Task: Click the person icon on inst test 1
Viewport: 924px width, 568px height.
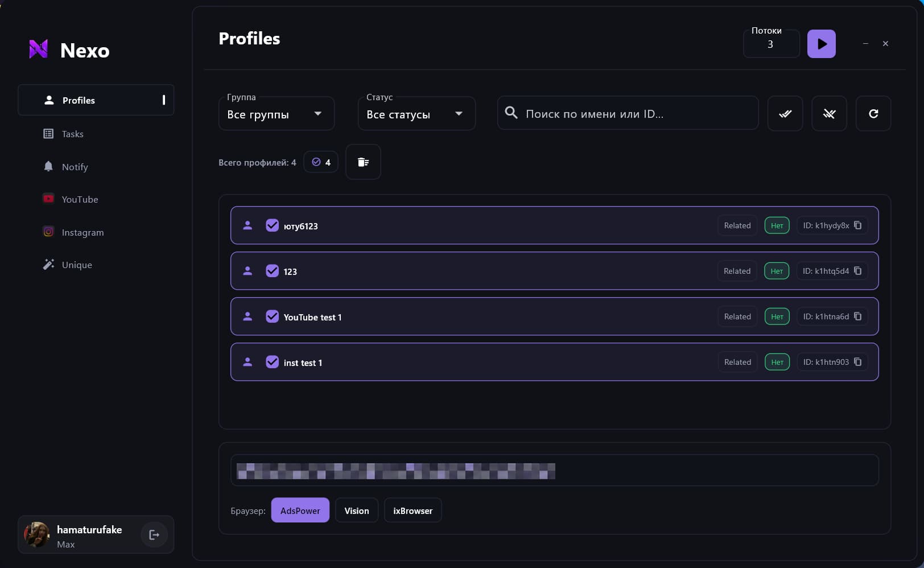Action: pyautogui.click(x=247, y=362)
